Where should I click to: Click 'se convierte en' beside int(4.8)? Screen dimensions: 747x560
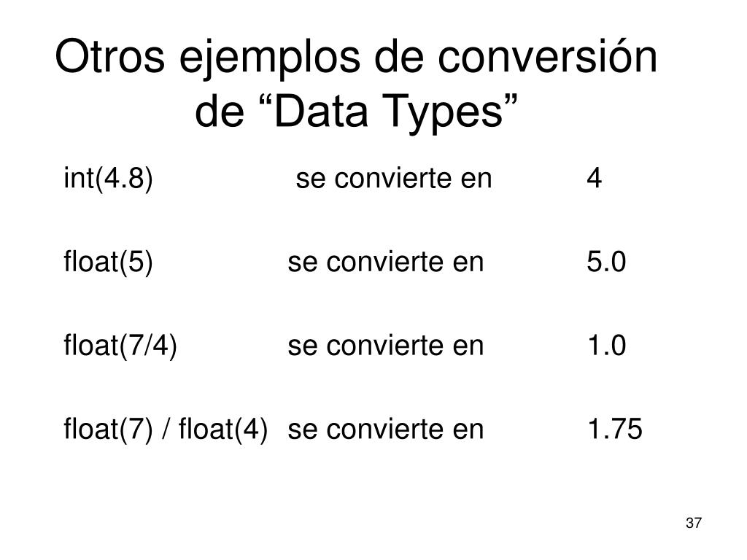[393, 179]
